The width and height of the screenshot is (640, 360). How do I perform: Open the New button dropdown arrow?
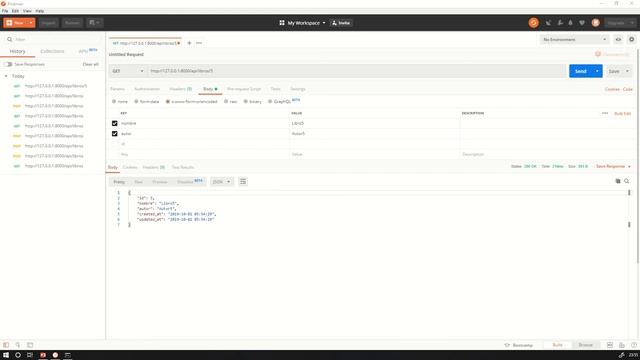click(x=31, y=23)
